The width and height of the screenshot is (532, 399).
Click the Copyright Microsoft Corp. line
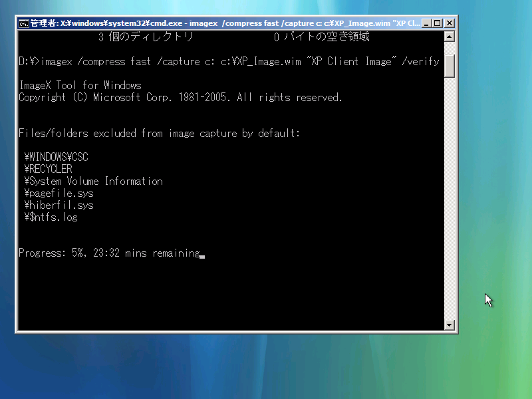coord(180,97)
